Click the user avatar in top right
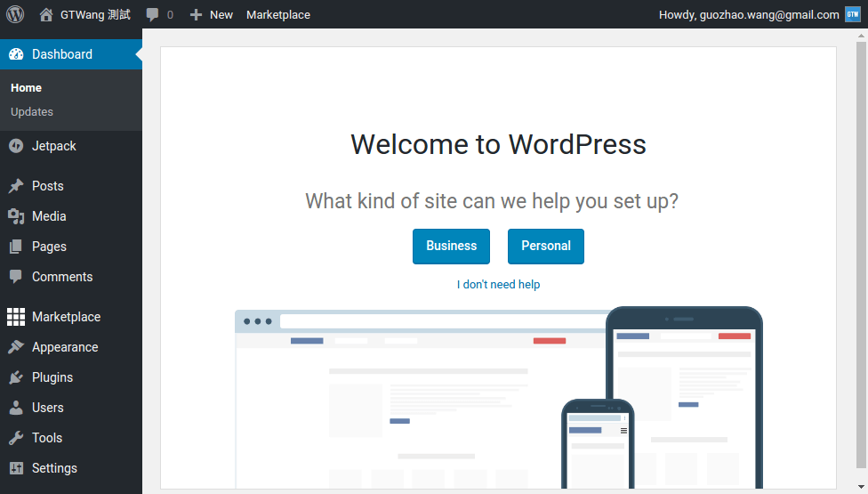The height and width of the screenshot is (494, 868). [852, 14]
